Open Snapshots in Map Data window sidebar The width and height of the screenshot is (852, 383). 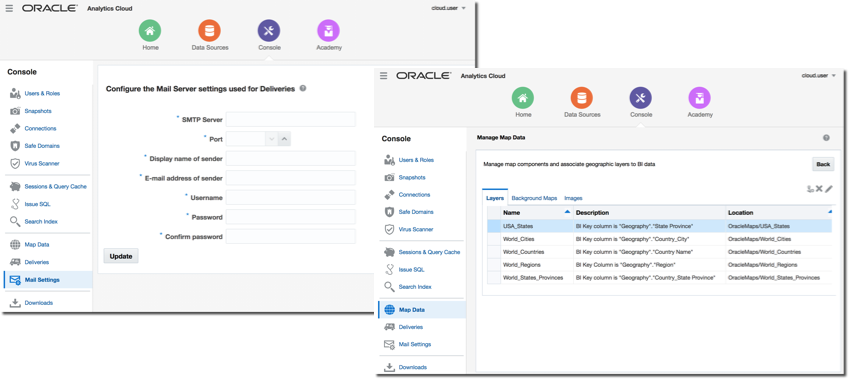tap(412, 177)
